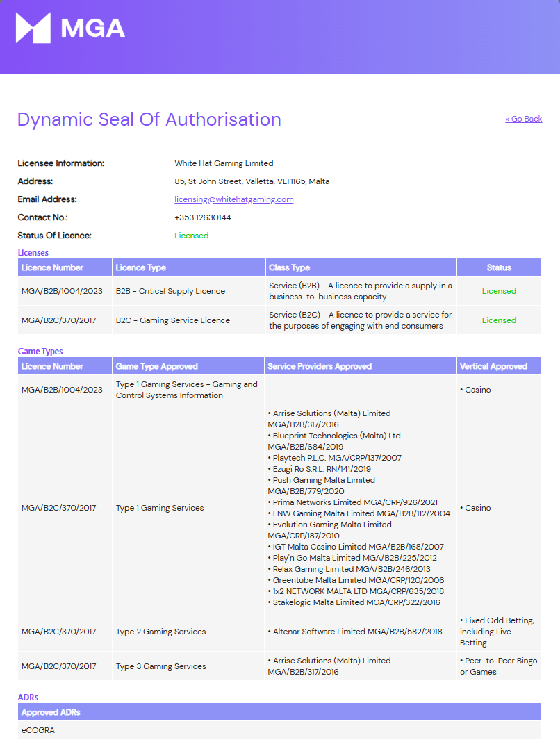560x742 pixels.
Task: Select 'Evolution Gaming Malta Limited' provider entry
Action: coord(329,530)
